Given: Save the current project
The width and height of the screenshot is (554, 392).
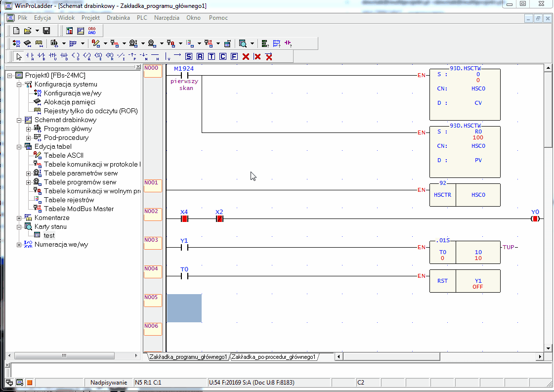Looking at the screenshot, I should (46, 31).
